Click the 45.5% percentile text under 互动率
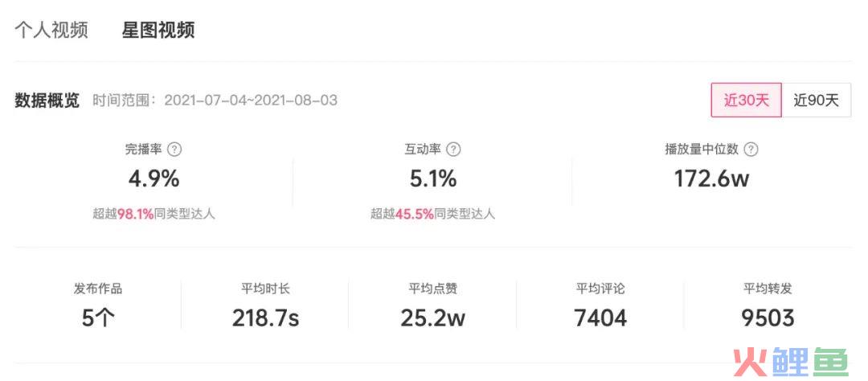The image size is (868, 381). tap(415, 215)
